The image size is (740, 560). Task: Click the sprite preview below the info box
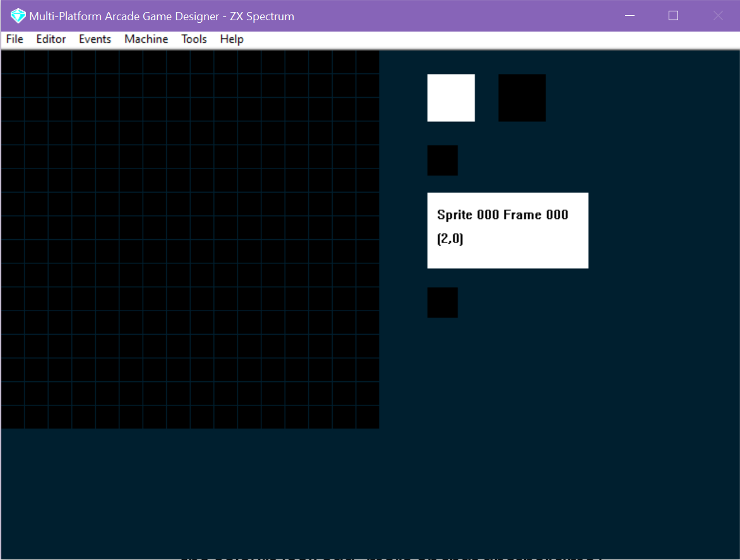click(443, 302)
